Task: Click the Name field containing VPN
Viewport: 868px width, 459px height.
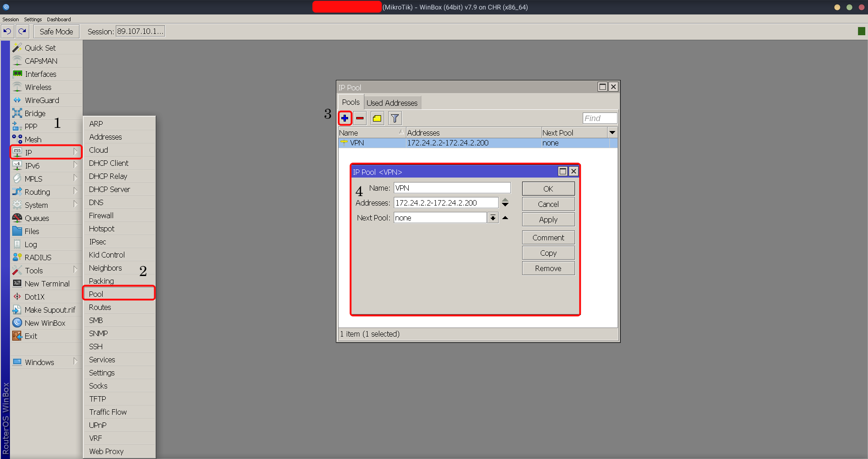Action: [x=452, y=188]
